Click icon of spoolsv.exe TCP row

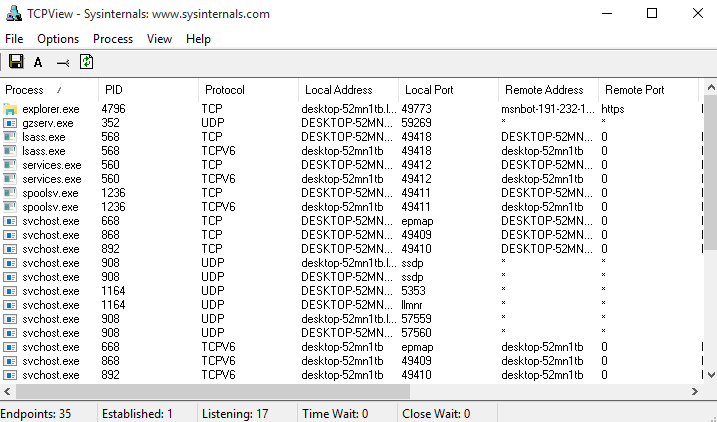tap(10, 193)
